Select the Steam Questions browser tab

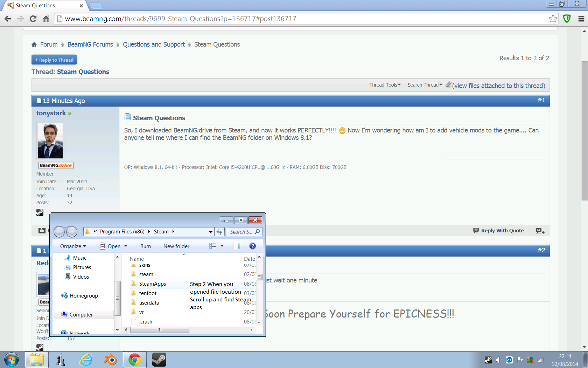click(45, 6)
